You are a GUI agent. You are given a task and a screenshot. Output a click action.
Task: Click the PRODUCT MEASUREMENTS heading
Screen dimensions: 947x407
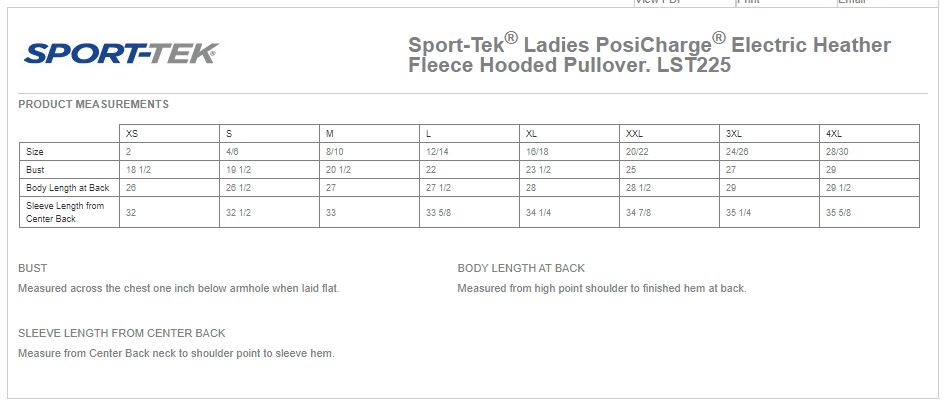(93, 104)
